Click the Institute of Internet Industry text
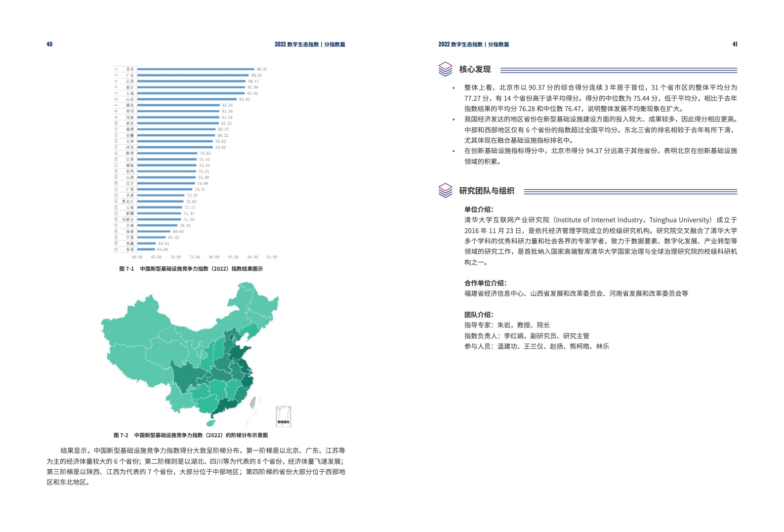Screen dimensions: 784x532 click(x=599, y=220)
